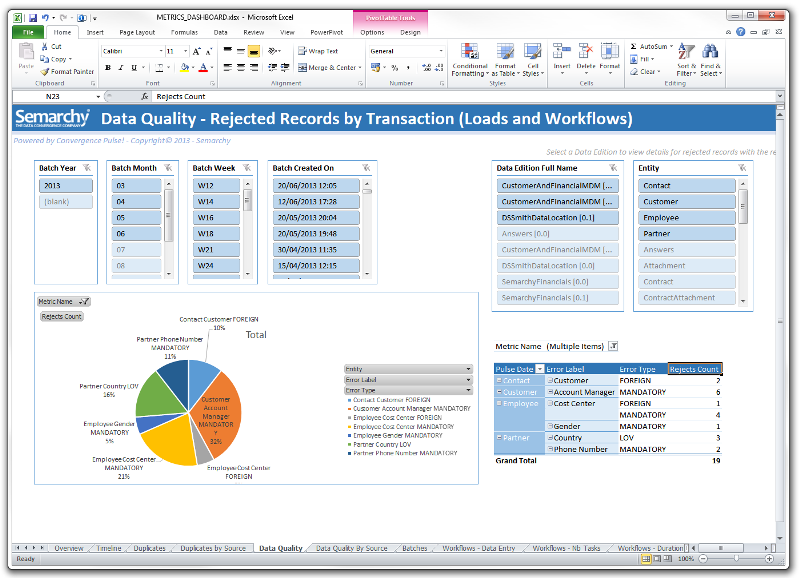Clear the Batch Month slicer filter
Viewport: 800px width, 578px height.
[x=168, y=168]
